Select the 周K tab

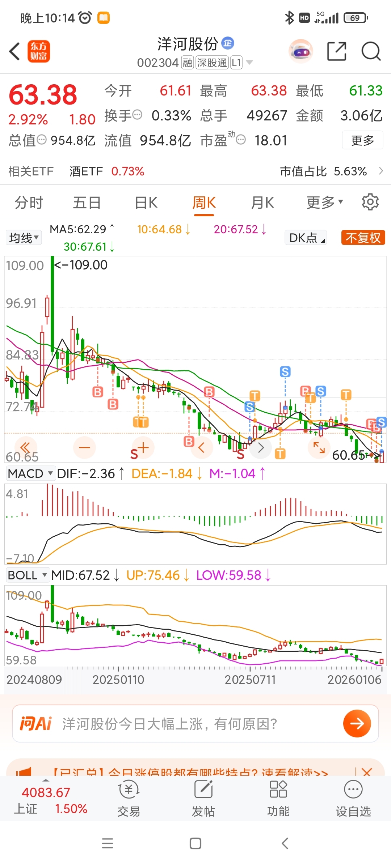click(x=204, y=202)
